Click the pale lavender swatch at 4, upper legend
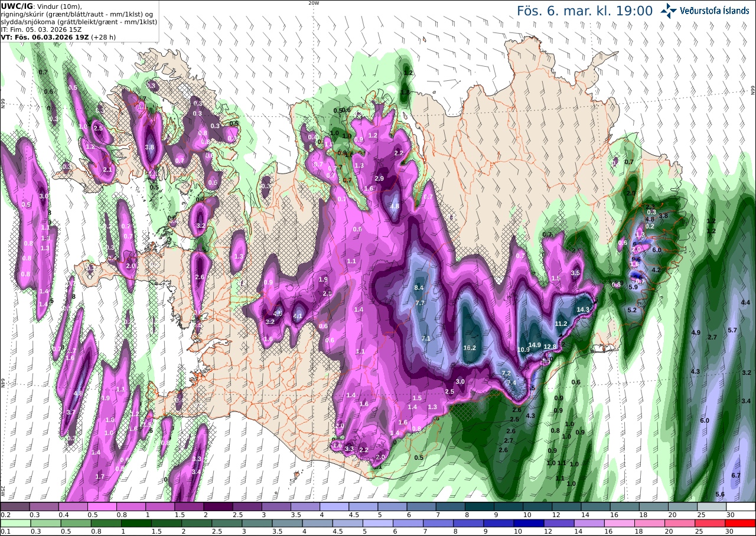 pos(334,506)
